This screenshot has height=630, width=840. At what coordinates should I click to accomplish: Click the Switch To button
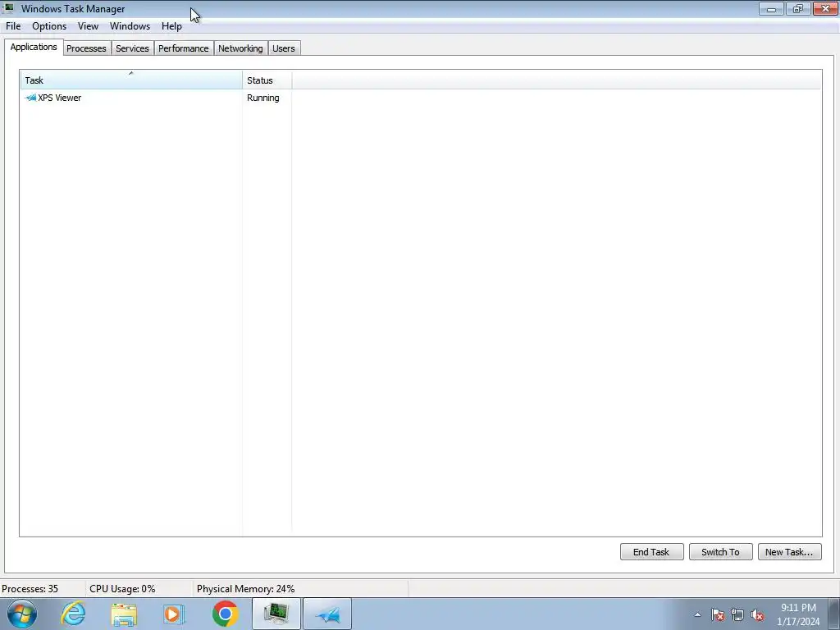pyautogui.click(x=720, y=552)
